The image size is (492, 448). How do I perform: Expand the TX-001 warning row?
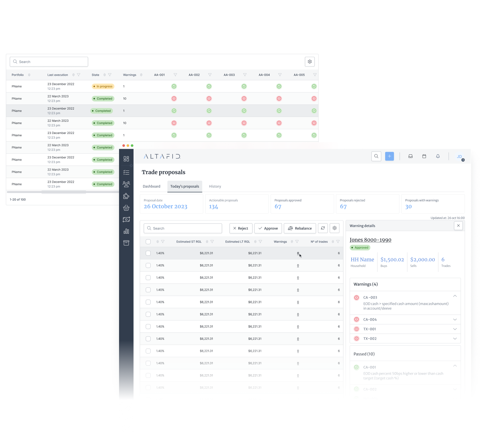455,329
